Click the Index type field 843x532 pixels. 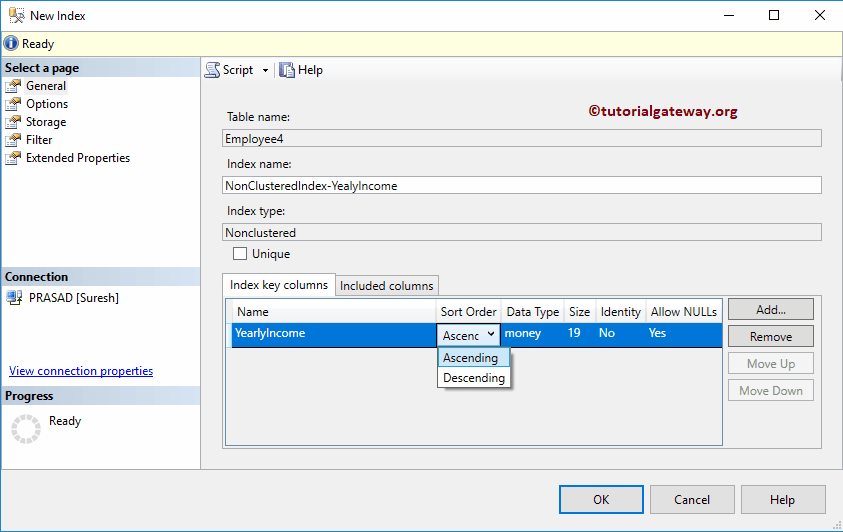(x=521, y=232)
